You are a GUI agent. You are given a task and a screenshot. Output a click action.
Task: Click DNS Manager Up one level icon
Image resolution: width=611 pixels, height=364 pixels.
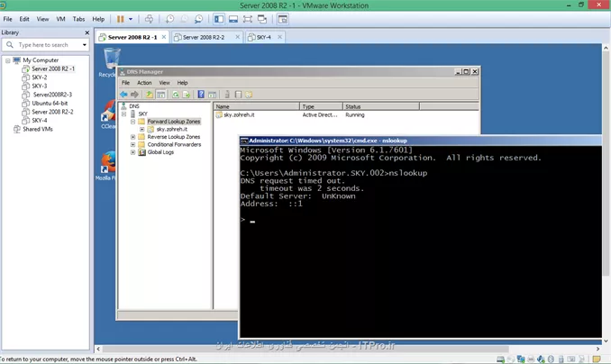pyautogui.click(x=150, y=95)
